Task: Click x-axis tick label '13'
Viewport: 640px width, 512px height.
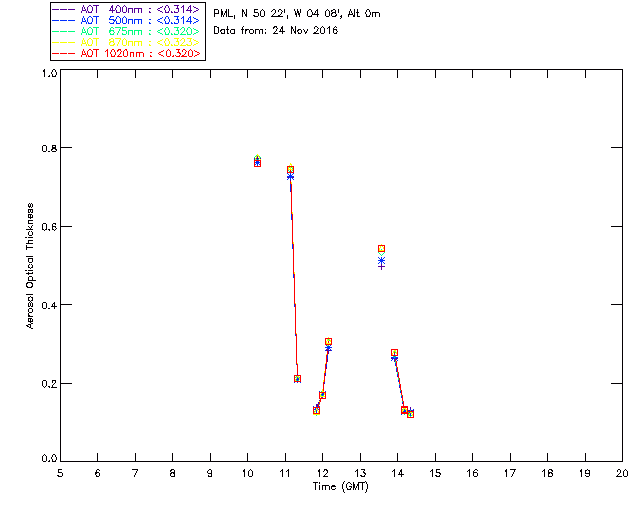Action: pyautogui.click(x=360, y=473)
